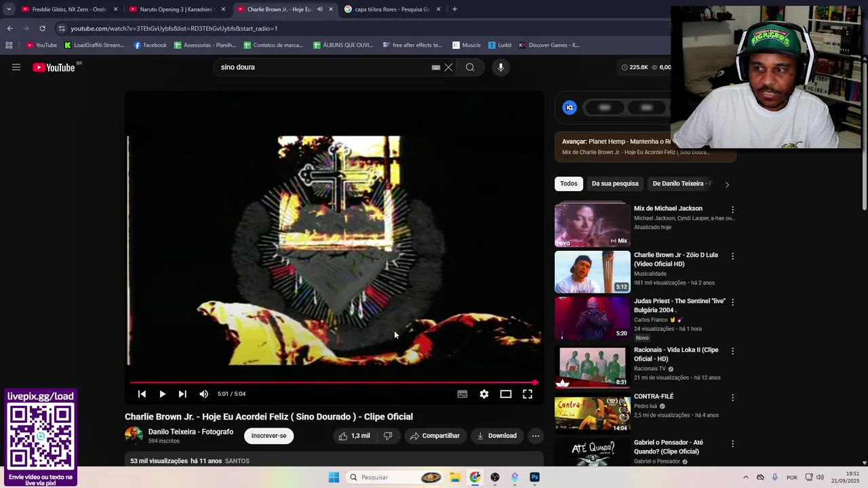Open File Explorer from the taskbar
The image size is (868, 488).
(455, 477)
